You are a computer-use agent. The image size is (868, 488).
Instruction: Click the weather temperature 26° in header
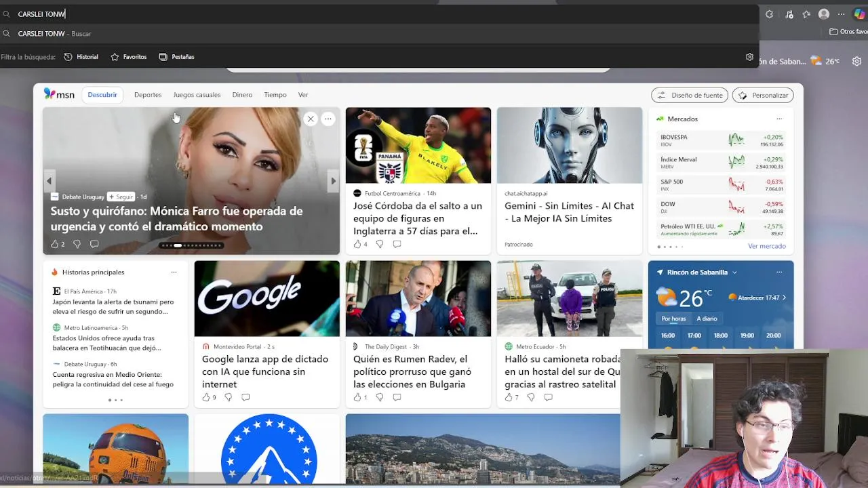832,61
